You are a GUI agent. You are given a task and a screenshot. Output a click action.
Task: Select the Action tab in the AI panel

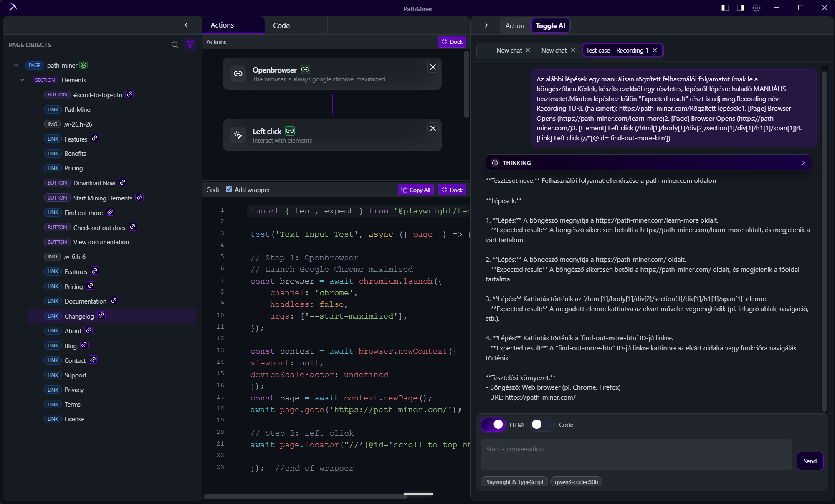pyautogui.click(x=514, y=25)
